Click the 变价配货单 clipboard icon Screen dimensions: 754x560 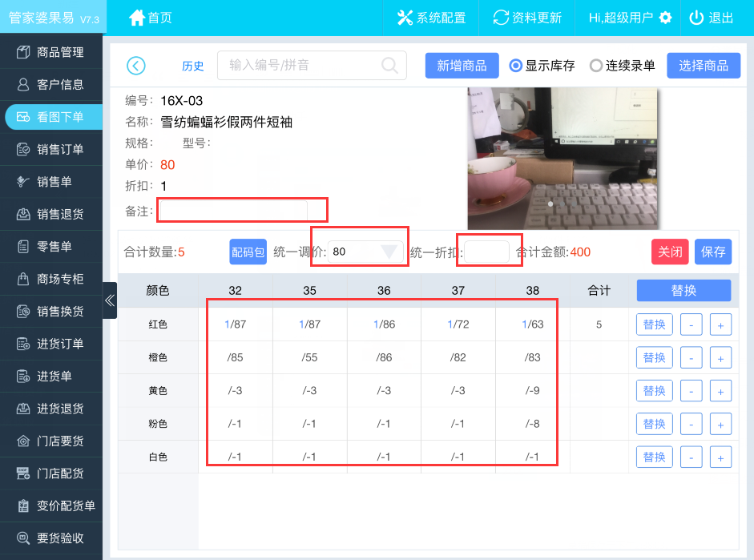[x=23, y=506]
